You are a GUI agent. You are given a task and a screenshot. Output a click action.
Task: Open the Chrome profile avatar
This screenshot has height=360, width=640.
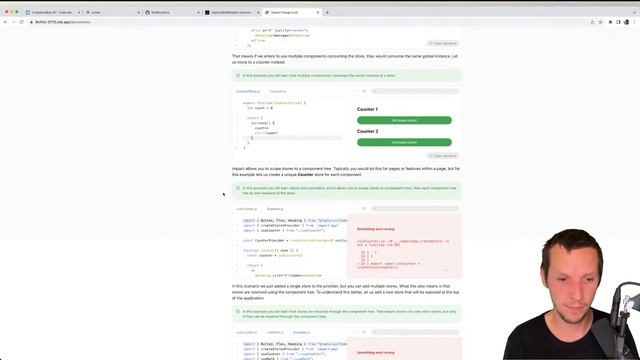(x=627, y=22)
